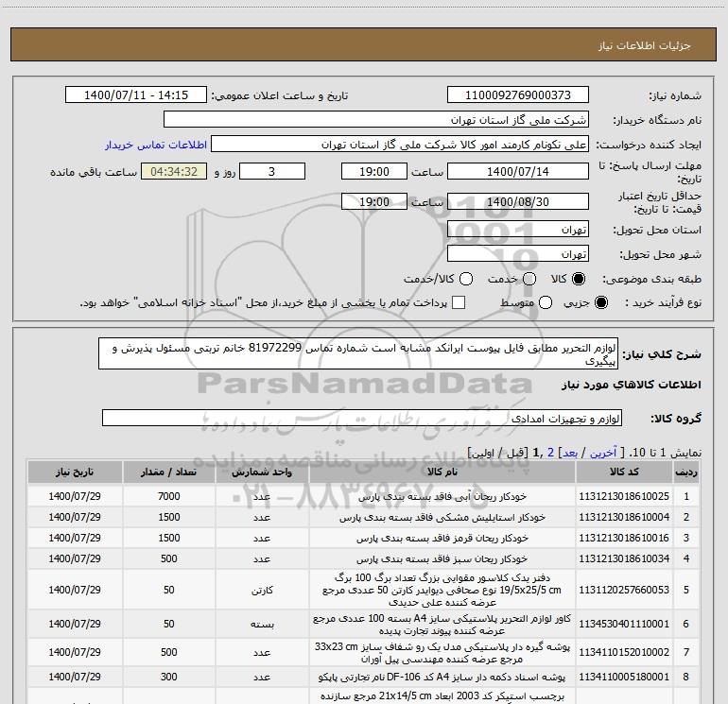The width and height of the screenshot is (728, 704).
Task: Click the delivery city field تهران
Action: click(x=518, y=253)
